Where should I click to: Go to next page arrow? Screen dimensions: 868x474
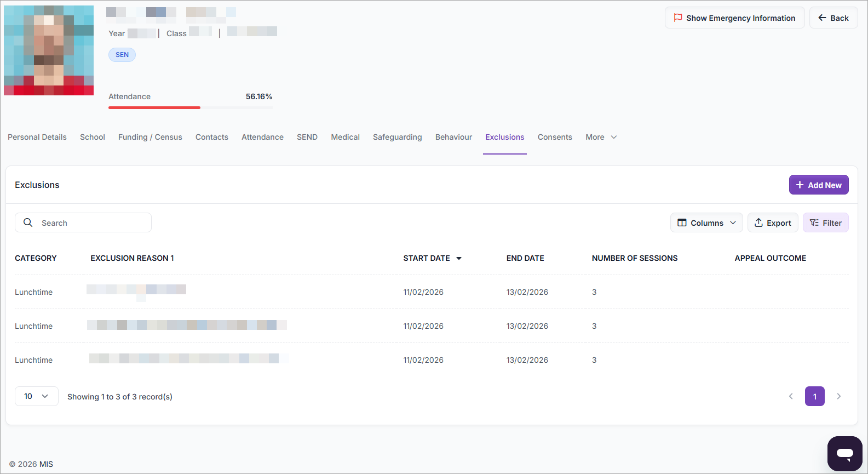tap(838, 396)
